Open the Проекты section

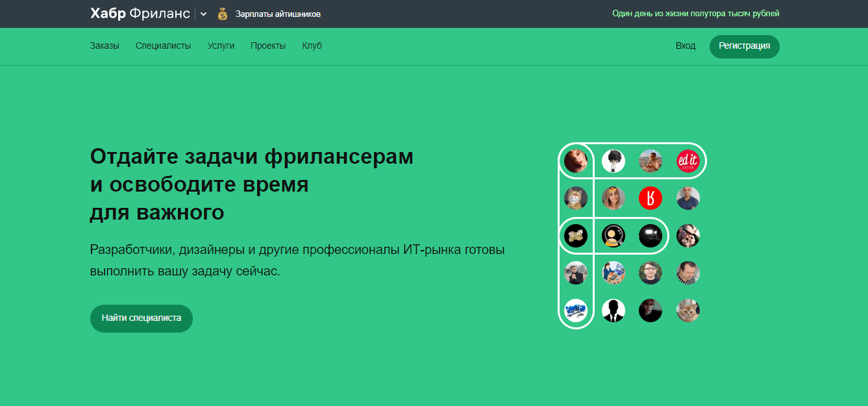pyautogui.click(x=268, y=45)
